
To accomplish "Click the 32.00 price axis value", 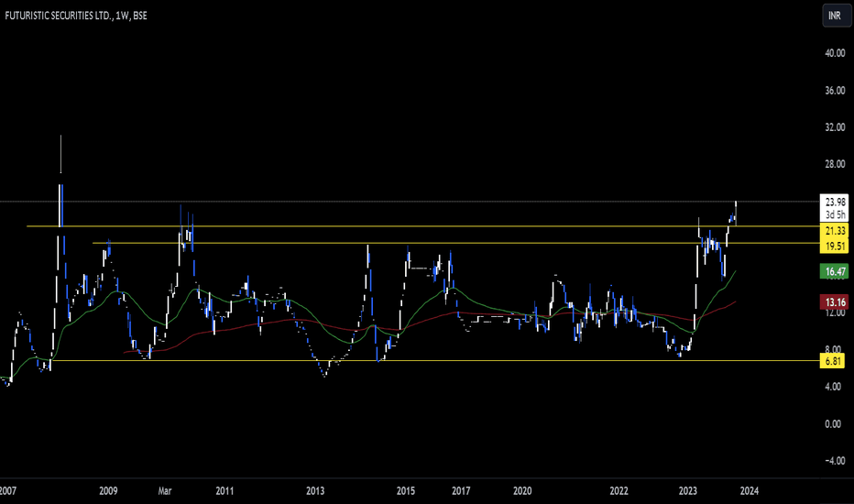I will [x=835, y=127].
